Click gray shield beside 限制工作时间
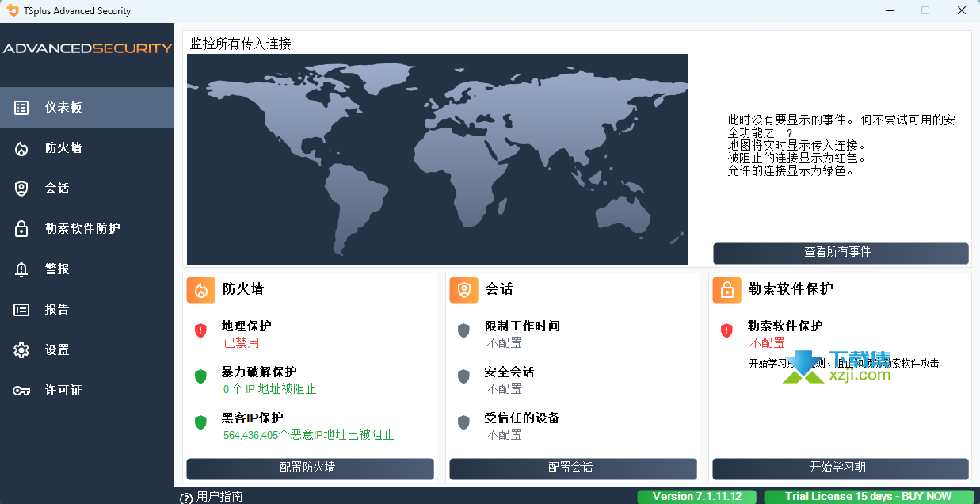The height and width of the screenshot is (504, 980). tap(463, 330)
